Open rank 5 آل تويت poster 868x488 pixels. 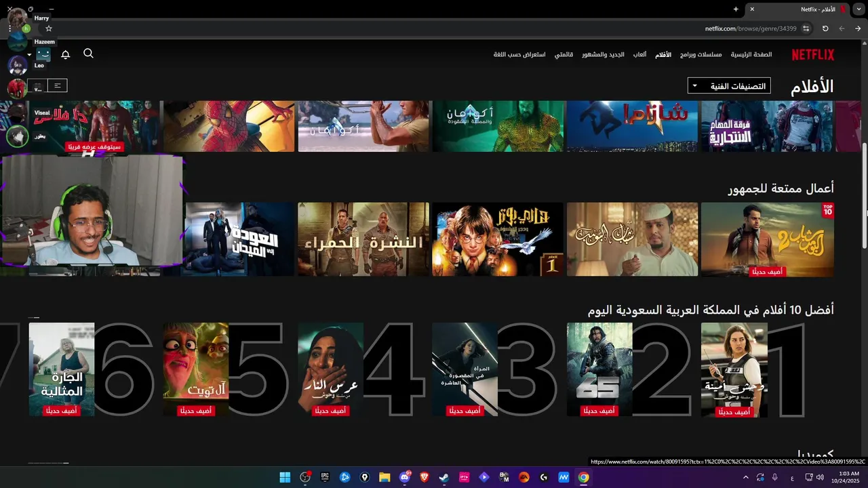click(x=195, y=369)
